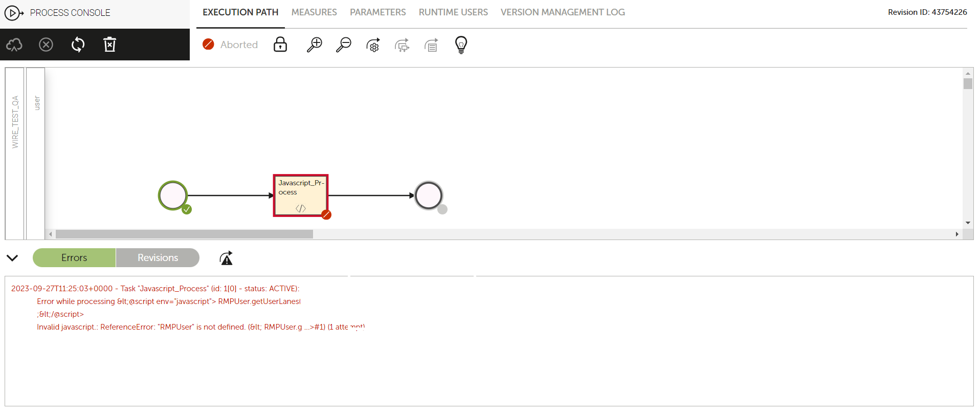This screenshot has height=412, width=980.
Task: Click the 'Error while processing' message line
Action: tap(169, 301)
